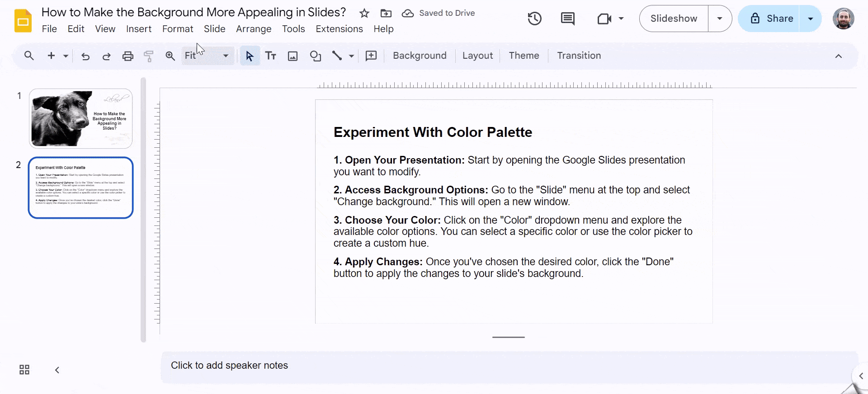Star the presentation title
Screen dimensions: 868x394
pos(364,13)
